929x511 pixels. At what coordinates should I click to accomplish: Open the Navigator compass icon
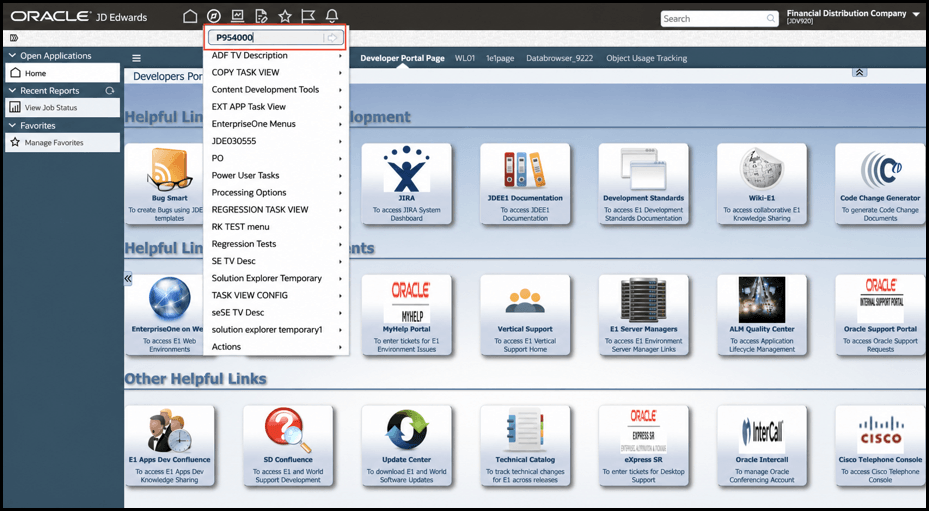pos(213,16)
